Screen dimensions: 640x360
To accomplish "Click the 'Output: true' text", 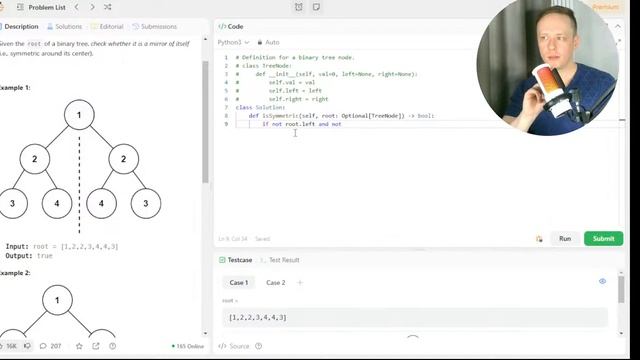I will [x=29, y=256].
